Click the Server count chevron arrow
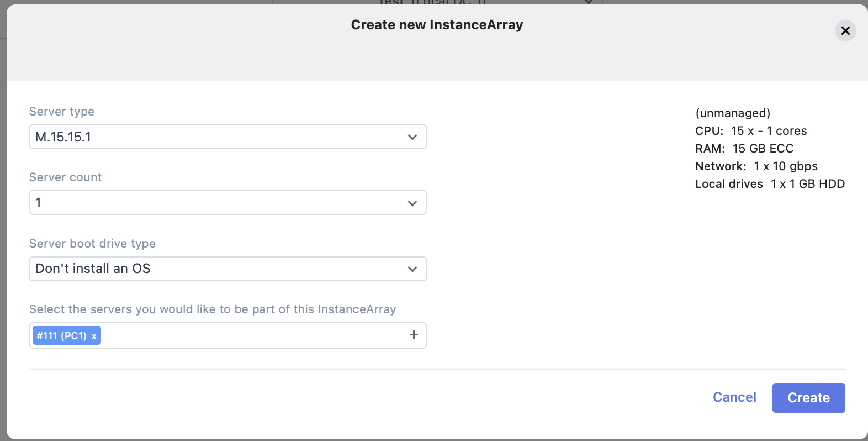The image size is (868, 441). 412,203
